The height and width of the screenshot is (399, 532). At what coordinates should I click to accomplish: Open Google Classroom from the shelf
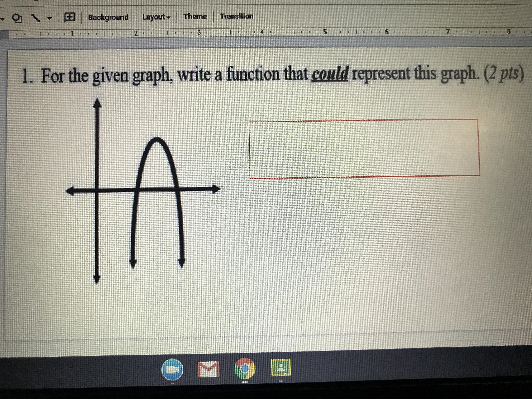[281, 367]
